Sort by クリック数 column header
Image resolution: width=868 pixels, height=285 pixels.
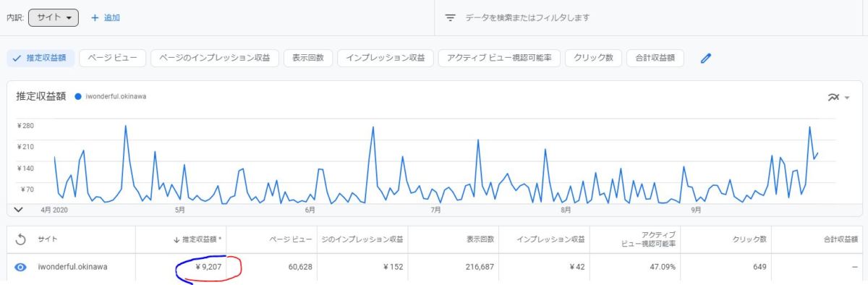click(749, 239)
